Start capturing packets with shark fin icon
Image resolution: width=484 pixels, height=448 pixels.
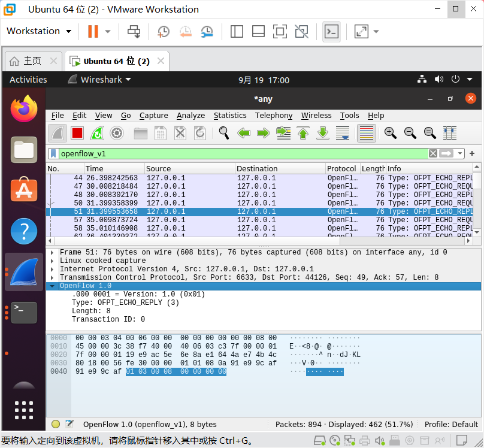[58, 134]
